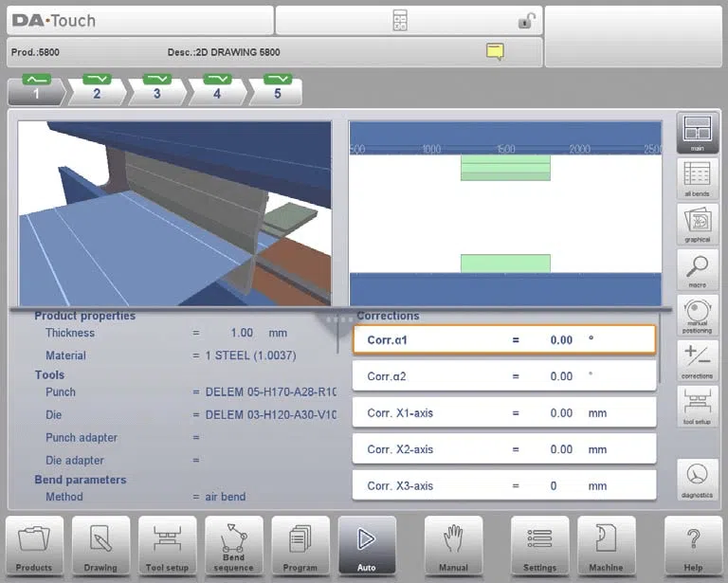Click the Corr. X2-axis field
The image size is (728, 583).
[x=504, y=449]
